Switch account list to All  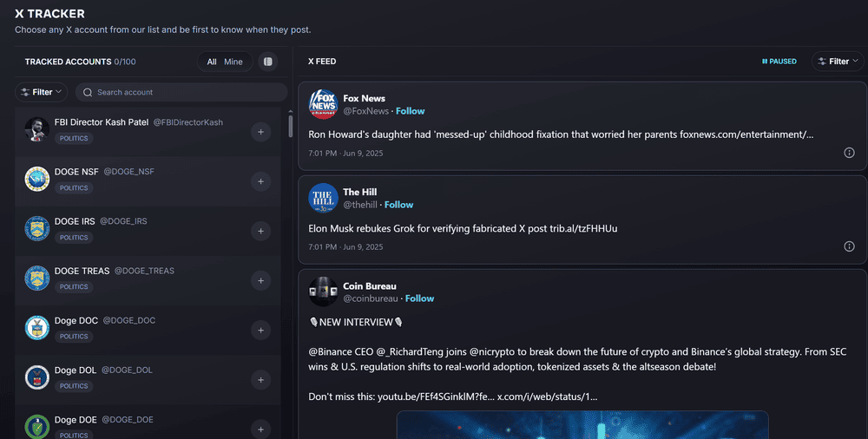click(212, 62)
